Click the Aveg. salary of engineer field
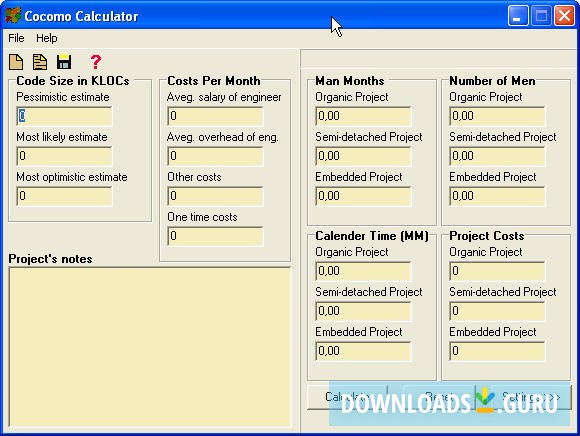This screenshot has height=436, width=580. point(215,116)
